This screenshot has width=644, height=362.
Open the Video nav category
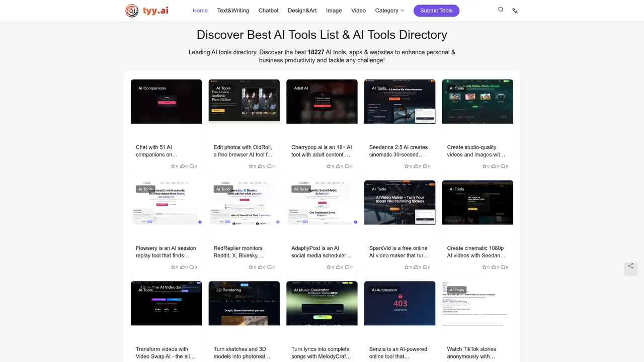point(359,11)
